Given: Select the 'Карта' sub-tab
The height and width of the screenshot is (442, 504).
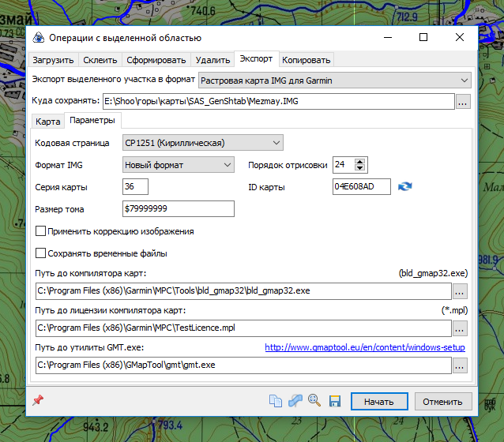Looking at the screenshot, I should coord(48,122).
